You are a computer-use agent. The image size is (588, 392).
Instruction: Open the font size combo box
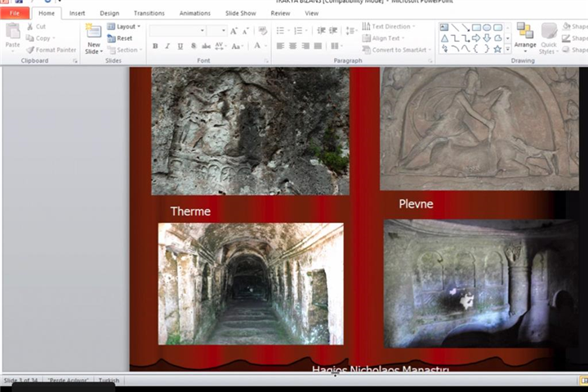[x=216, y=30]
